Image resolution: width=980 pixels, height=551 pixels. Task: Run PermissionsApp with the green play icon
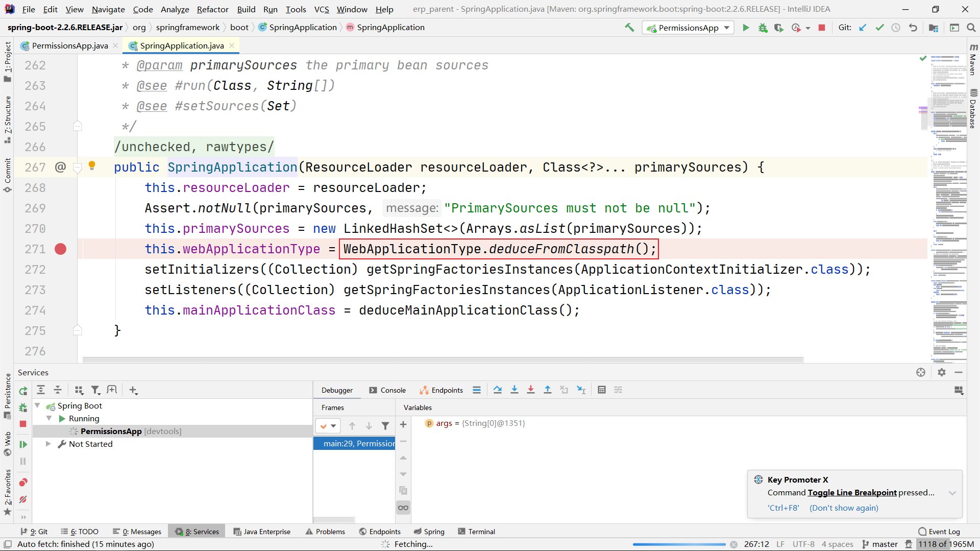tap(746, 28)
